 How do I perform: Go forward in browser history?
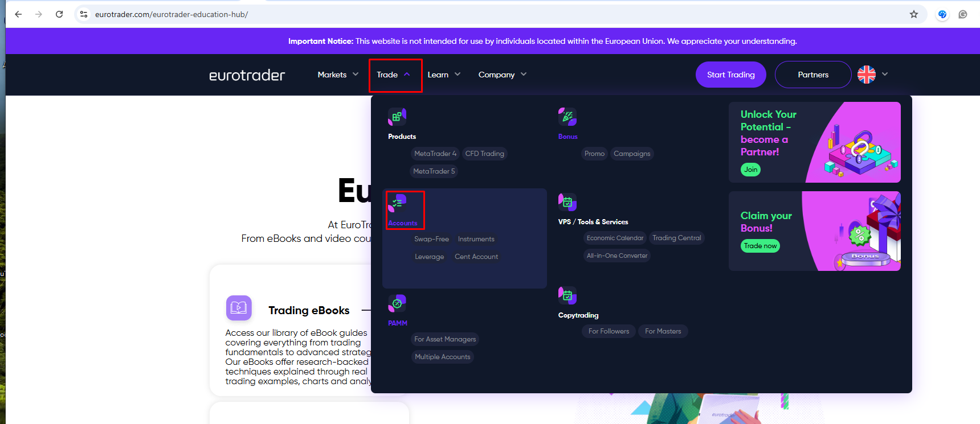tap(39, 14)
